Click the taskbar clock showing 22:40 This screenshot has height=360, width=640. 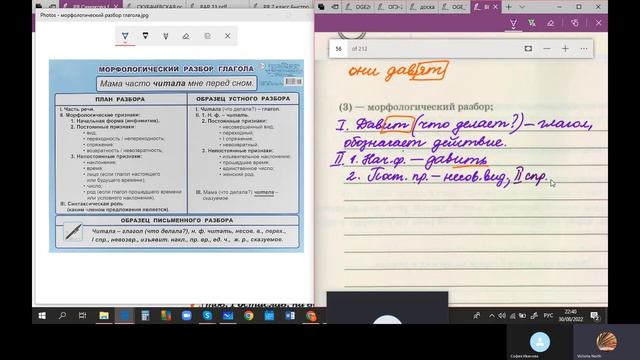[x=571, y=316]
